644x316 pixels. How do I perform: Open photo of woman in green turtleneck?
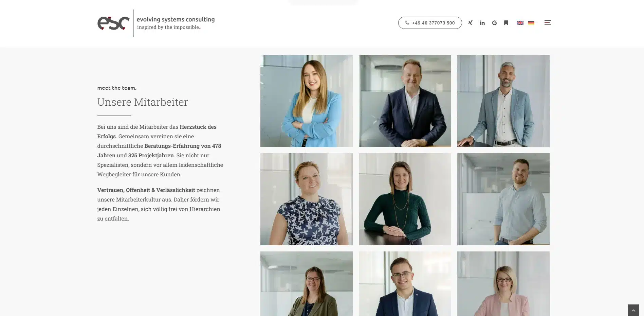(405, 199)
